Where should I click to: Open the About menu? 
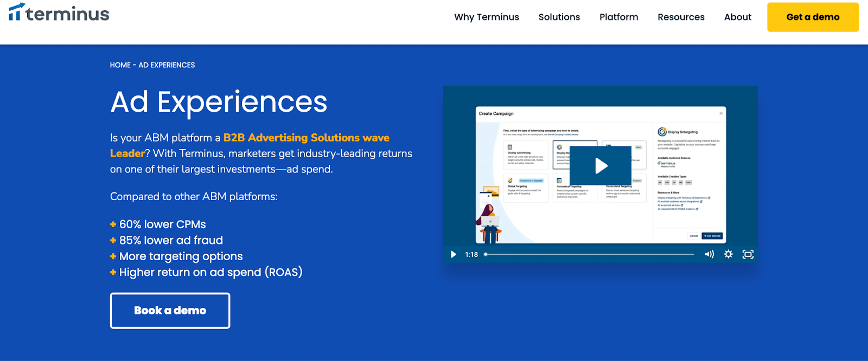[x=738, y=17]
